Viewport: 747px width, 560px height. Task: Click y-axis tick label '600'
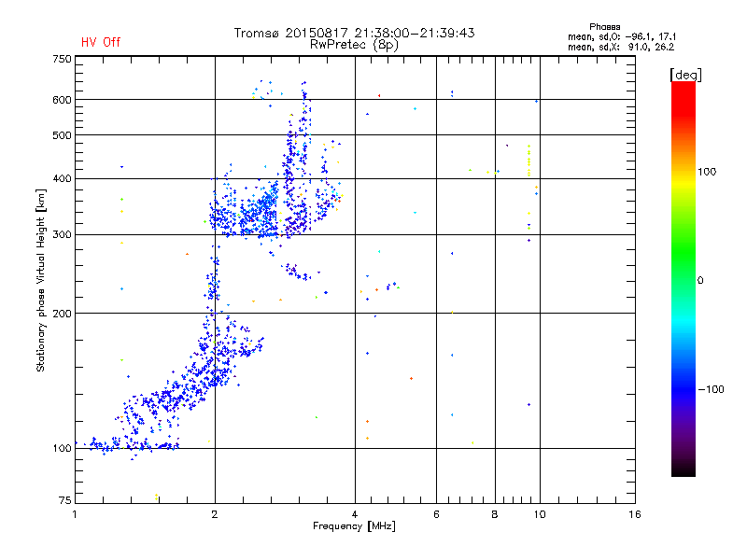coord(63,100)
